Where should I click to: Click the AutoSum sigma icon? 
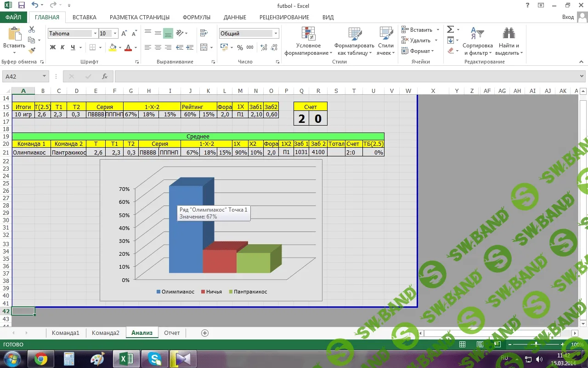click(450, 29)
